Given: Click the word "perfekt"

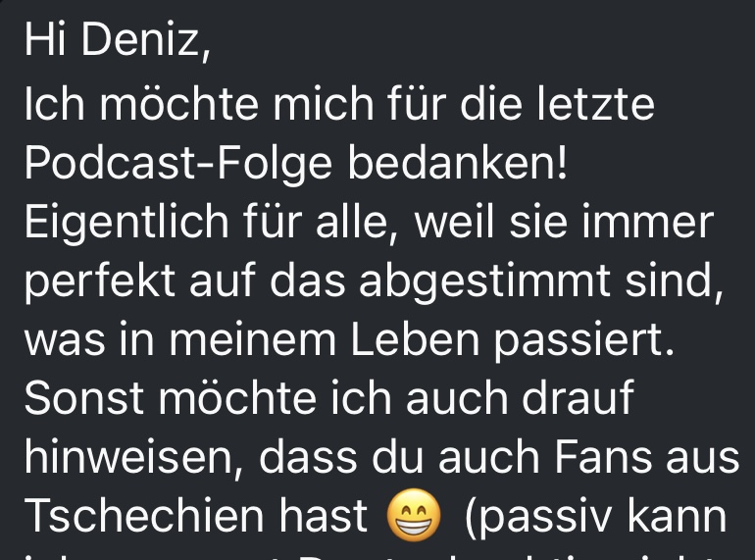Looking at the screenshot, I should (100, 281).
